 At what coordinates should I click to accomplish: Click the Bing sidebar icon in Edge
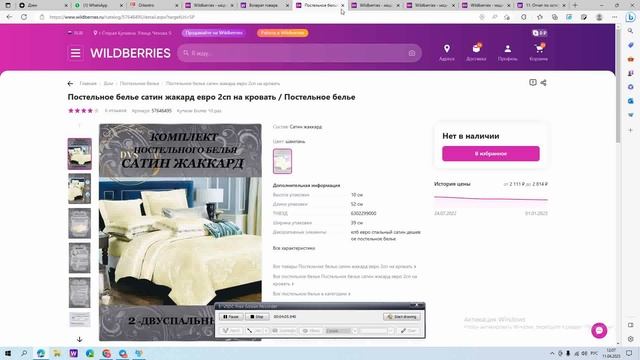pyautogui.click(x=631, y=17)
